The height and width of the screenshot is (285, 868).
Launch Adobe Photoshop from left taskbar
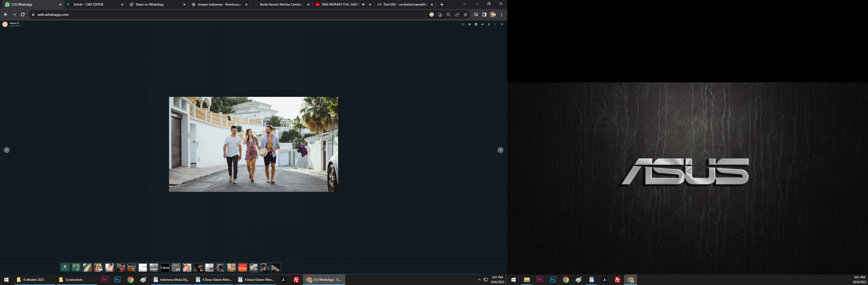(x=117, y=280)
